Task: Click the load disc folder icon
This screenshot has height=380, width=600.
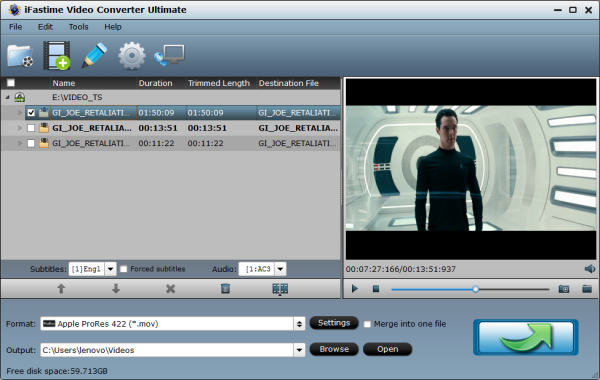Action: 20,56
